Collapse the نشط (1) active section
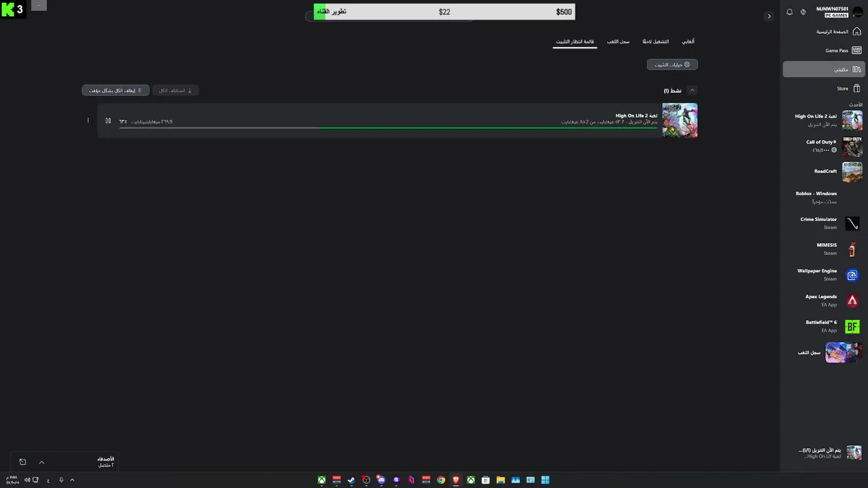Image resolution: width=868 pixels, height=488 pixels. point(692,90)
